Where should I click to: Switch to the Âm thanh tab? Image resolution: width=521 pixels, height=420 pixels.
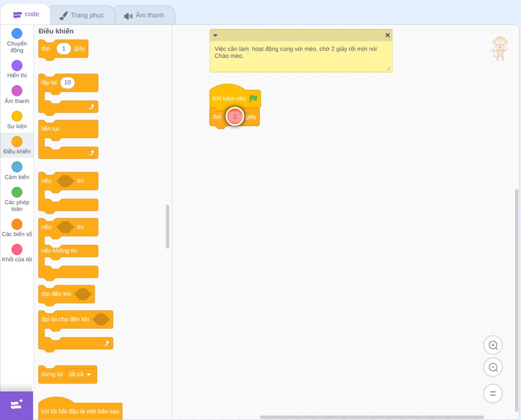pyautogui.click(x=144, y=15)
